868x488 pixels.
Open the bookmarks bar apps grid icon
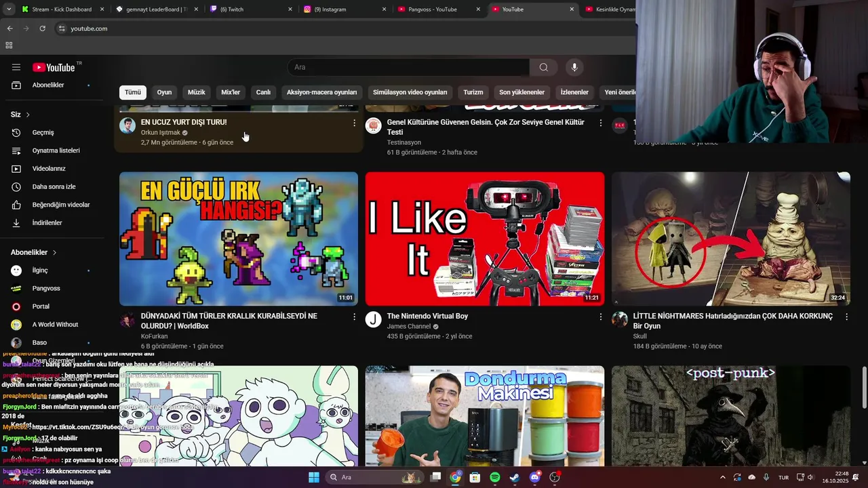point(9,45)
